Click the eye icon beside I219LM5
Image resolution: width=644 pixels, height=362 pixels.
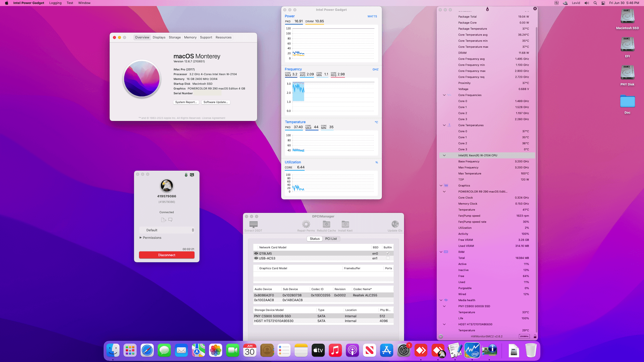256,253
